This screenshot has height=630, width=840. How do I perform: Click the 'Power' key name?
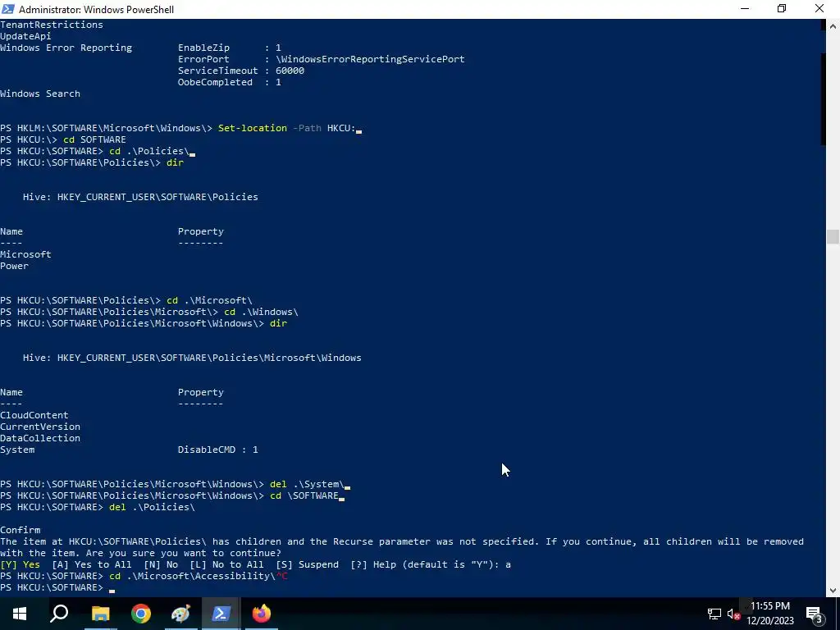coord(15,266)
